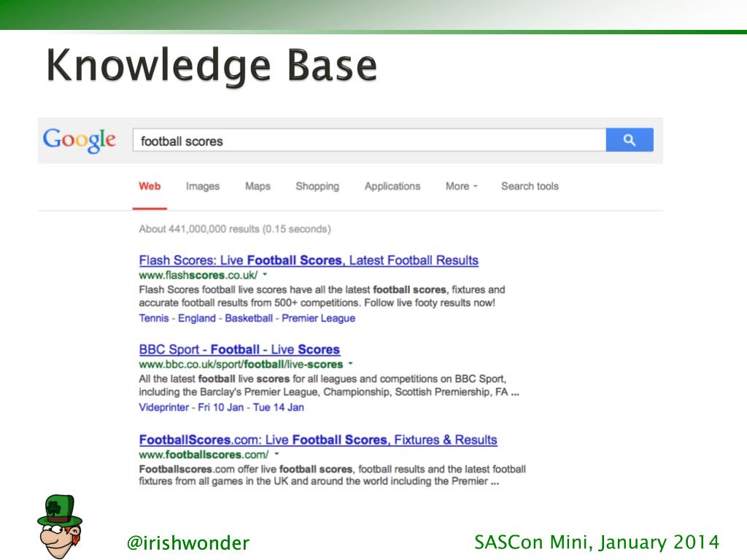Click snippet starting Flash Scores football live scores

click(322, 296)
